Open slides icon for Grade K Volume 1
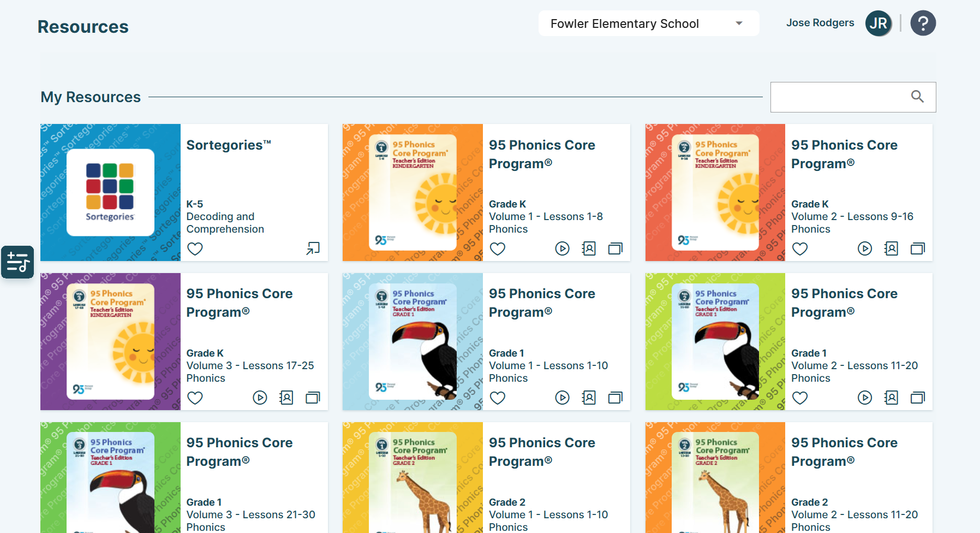980x533 pixels. point(616,248)
